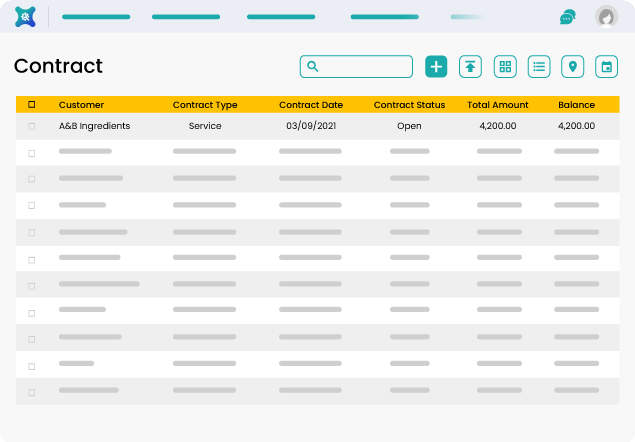Sort by Contract Type column header
The height and width of the screenshot is (442, 635).
205,105
